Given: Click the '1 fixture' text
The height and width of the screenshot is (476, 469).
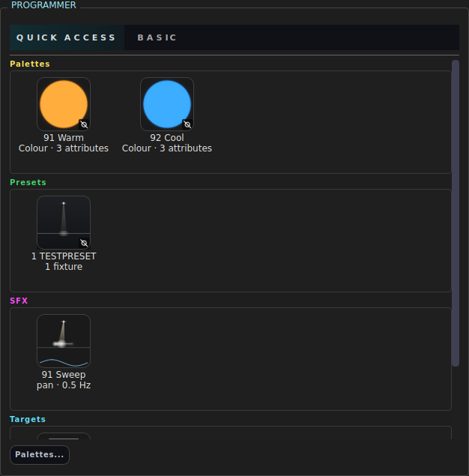Looking at the screenshot, I should click(64, 267).
